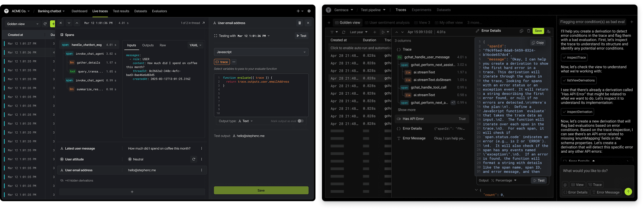Open the Javascript language dropdown
The height and width of the screenshot is (210, 644).
click(x=261, y=52)
